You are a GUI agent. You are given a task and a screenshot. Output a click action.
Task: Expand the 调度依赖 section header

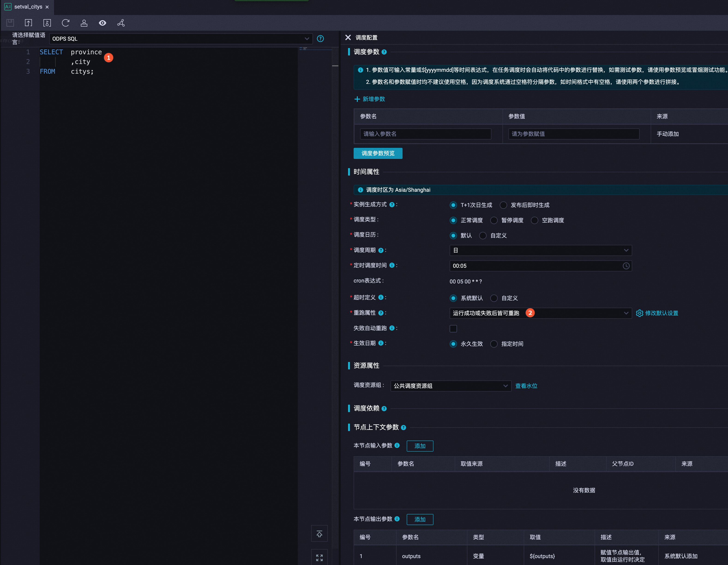click(366, 408)
